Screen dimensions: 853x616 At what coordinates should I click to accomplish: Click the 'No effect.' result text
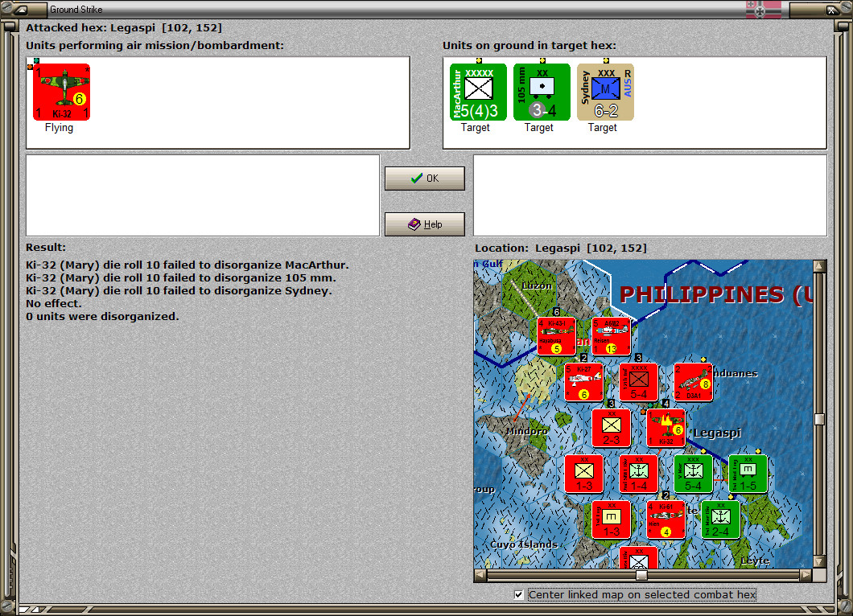54,303
